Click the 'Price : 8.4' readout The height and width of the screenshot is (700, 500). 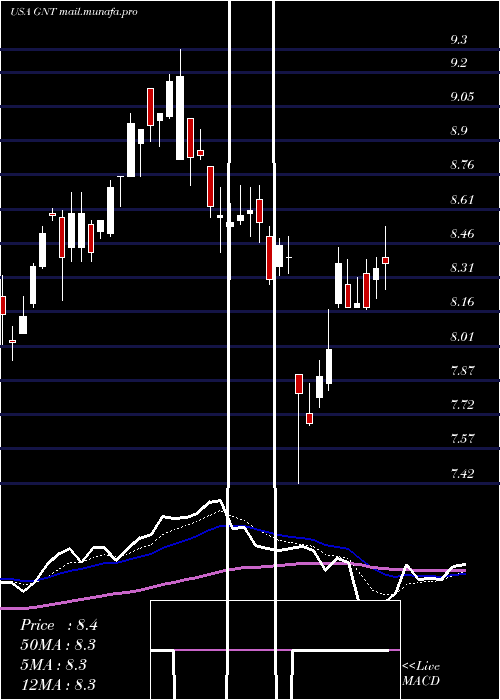(x=58, y=625)
